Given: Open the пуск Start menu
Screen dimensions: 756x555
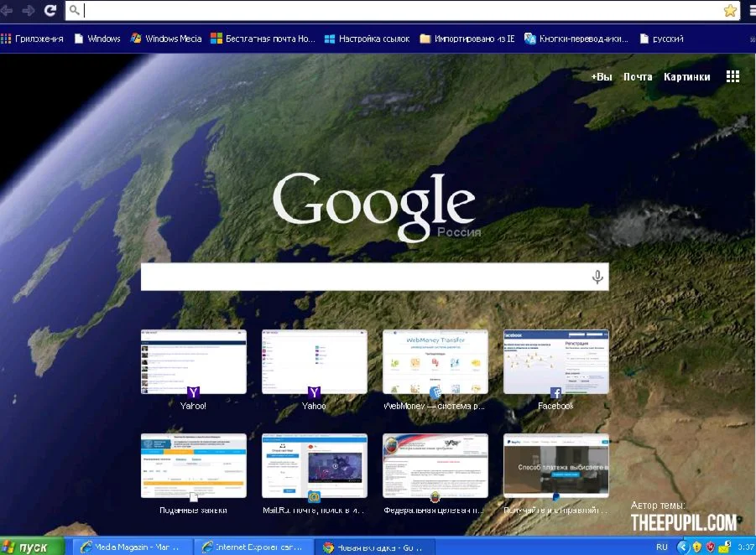Looking at the screenshot, I should click(x=32, y=547).
